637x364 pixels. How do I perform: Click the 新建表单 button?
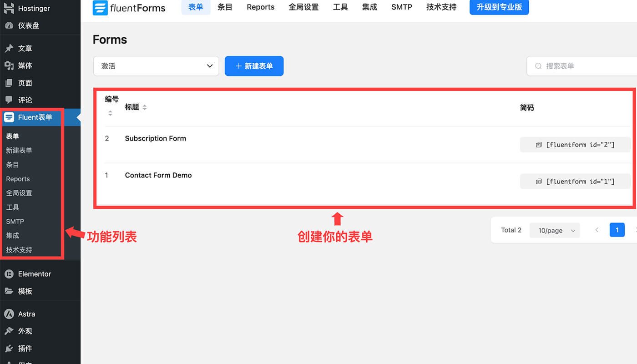coord(254,66)
